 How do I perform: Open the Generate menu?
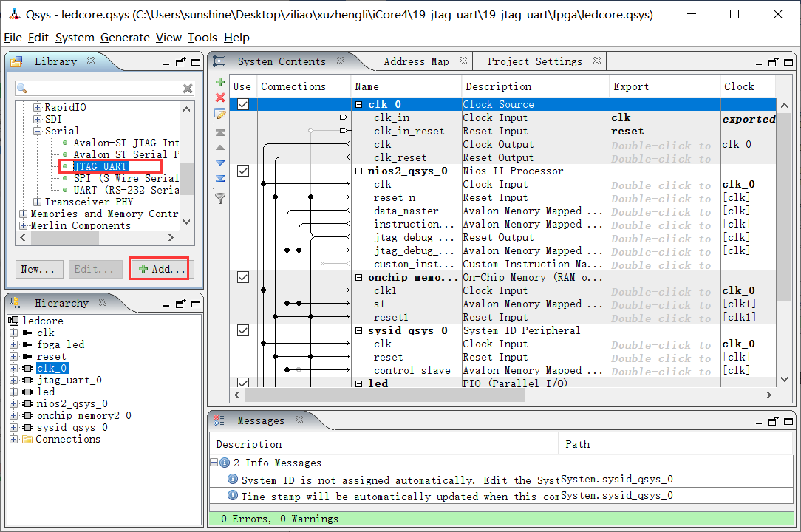(x=125, y=38)
